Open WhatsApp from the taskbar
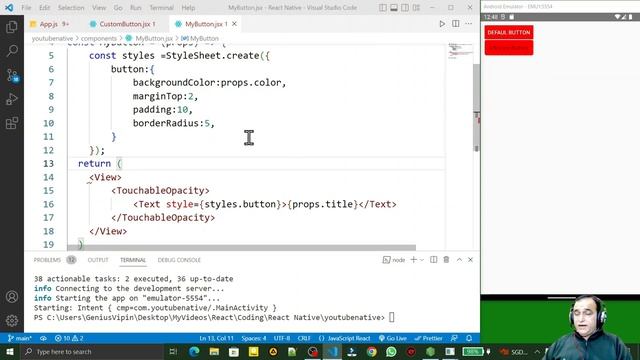640x360 pixels. pyautogui.click(x=391, y=351)
